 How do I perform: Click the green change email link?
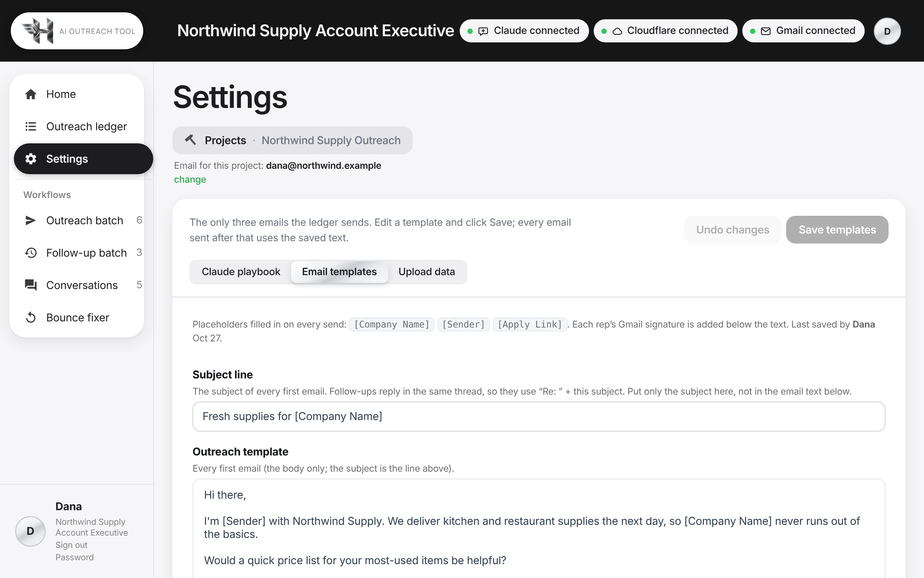(190, 180)
